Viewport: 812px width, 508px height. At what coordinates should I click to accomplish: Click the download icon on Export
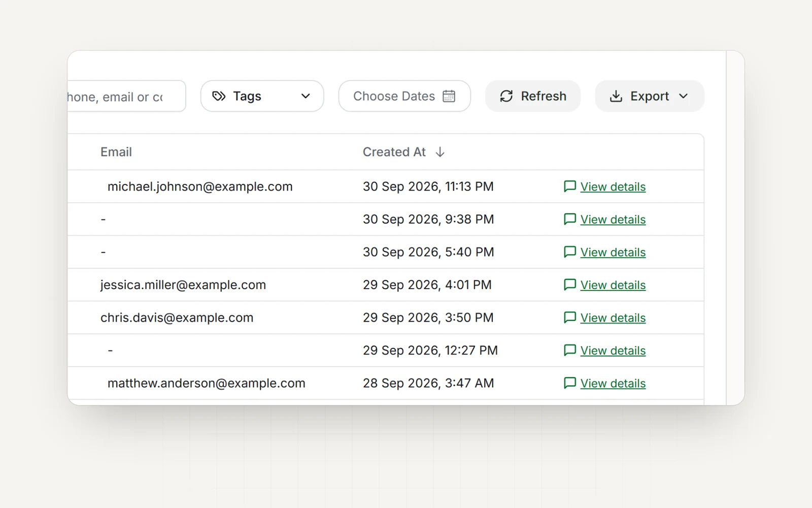click(x=616, y=96)
